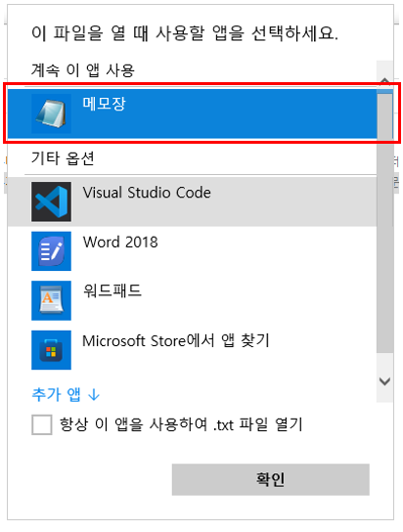Click the scrollbar up arrow

(x=384, y=81)
